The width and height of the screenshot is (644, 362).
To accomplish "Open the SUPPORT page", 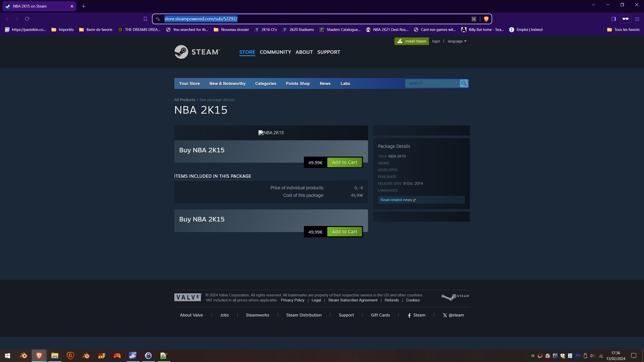I will click(x=329, y=52).
